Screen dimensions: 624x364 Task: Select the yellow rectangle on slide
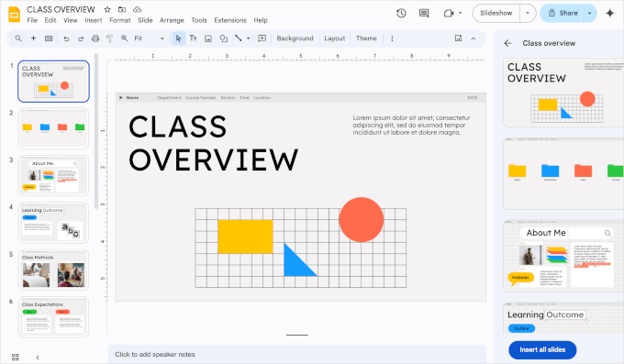coord(246,237)
